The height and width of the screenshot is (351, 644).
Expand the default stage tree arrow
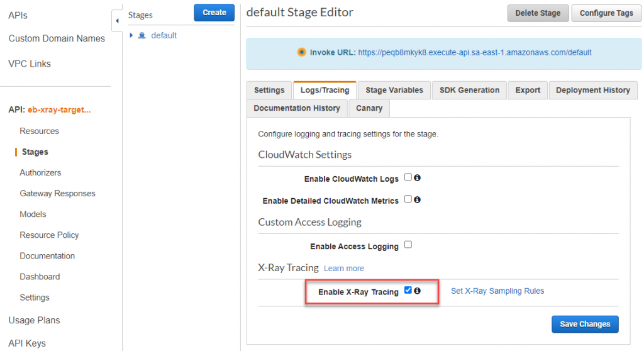coord(131,36)
